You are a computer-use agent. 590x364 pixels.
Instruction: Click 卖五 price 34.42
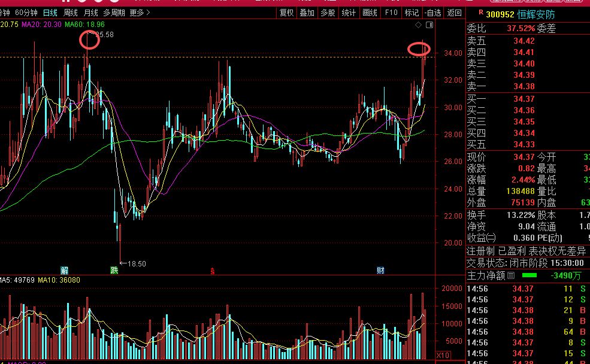click(x=524, y=41)
